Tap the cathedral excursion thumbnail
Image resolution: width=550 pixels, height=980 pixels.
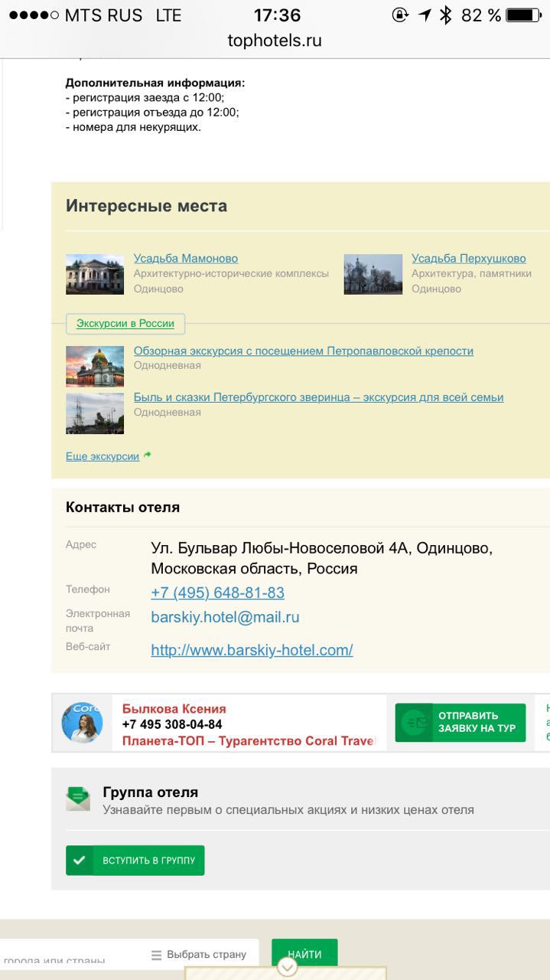[95, 366]
